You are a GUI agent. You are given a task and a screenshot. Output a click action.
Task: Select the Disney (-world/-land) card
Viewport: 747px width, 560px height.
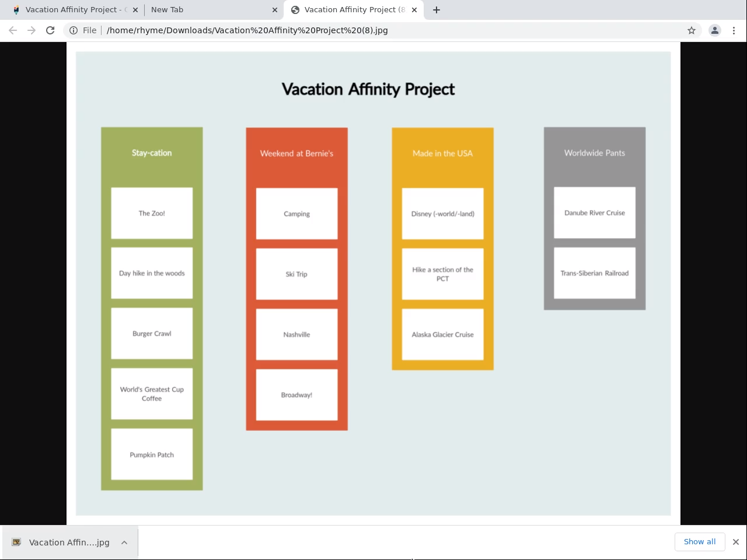pos(442,213)
